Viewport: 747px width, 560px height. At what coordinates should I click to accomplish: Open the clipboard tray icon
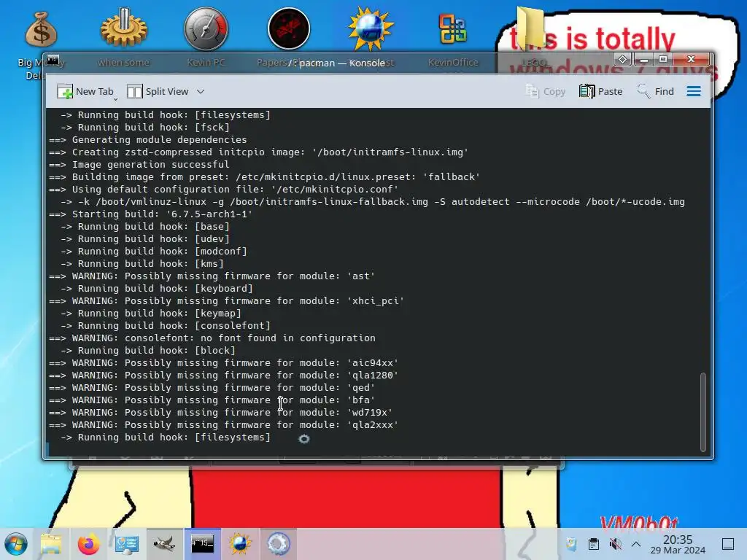594,544
